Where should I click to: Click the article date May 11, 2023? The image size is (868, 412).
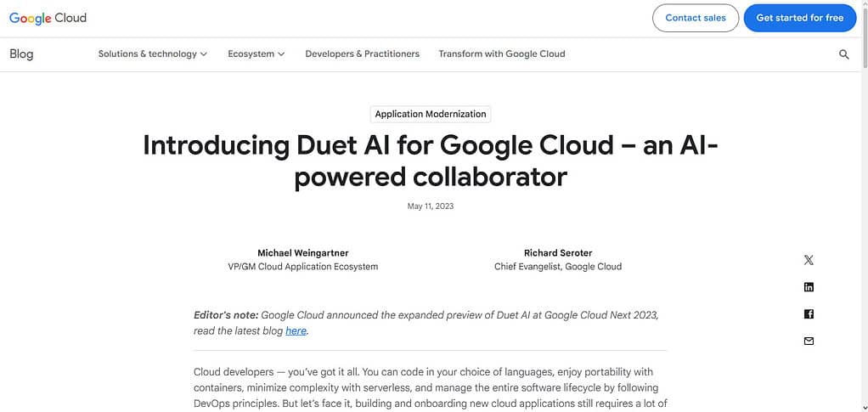pyautogui.click(x=431, y=206)
